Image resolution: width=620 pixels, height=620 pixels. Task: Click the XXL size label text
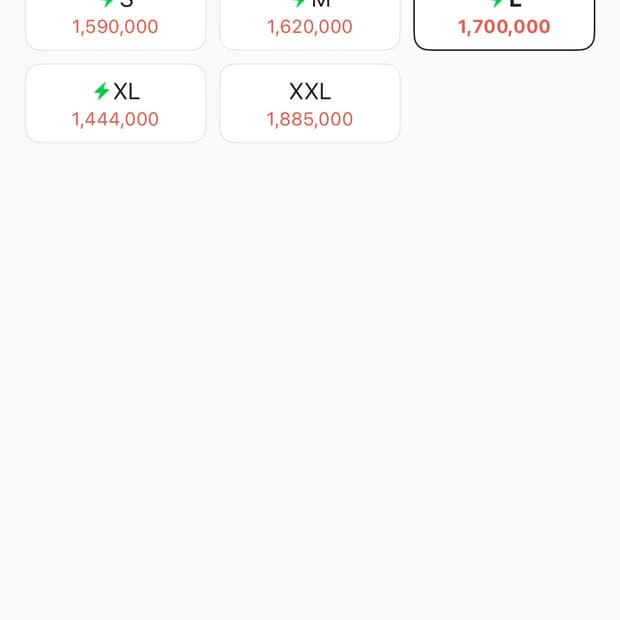tap(310, 92)
